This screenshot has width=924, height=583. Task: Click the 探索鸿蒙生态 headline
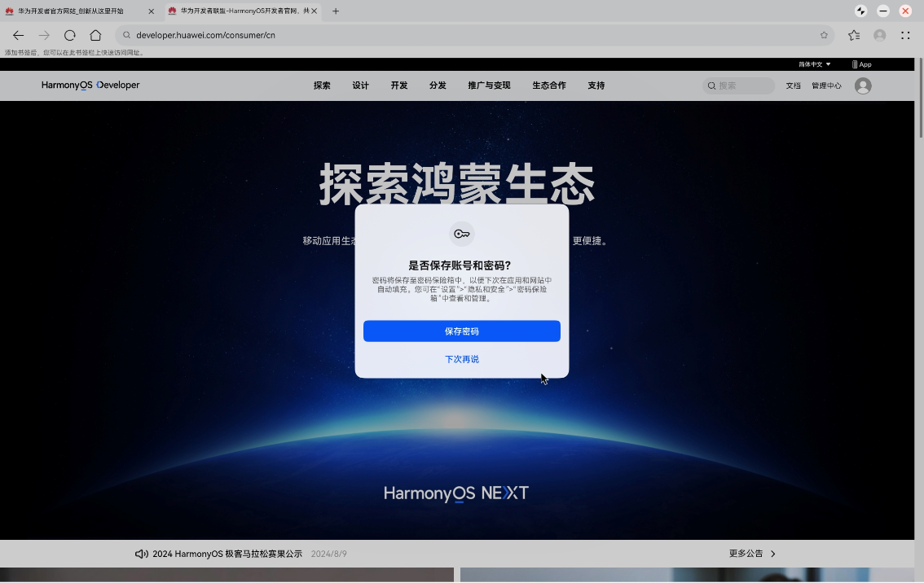click(456, 184)
